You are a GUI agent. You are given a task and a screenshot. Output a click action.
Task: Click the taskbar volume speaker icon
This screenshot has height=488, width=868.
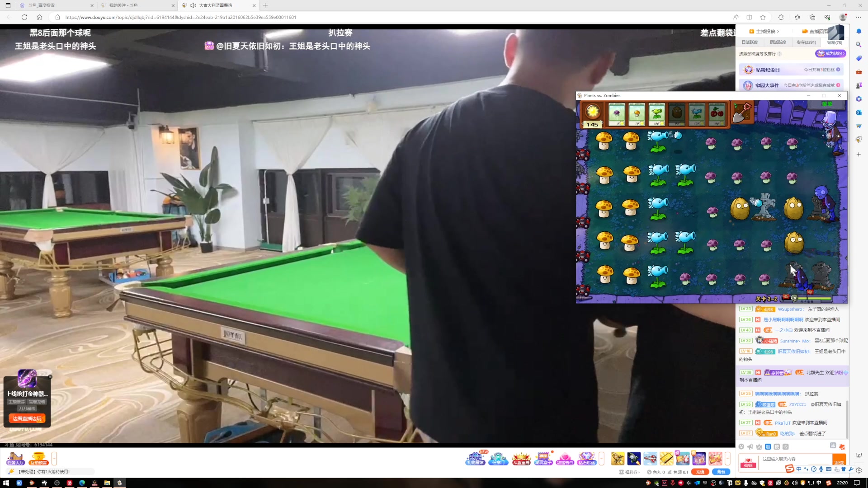click(794, 483)
